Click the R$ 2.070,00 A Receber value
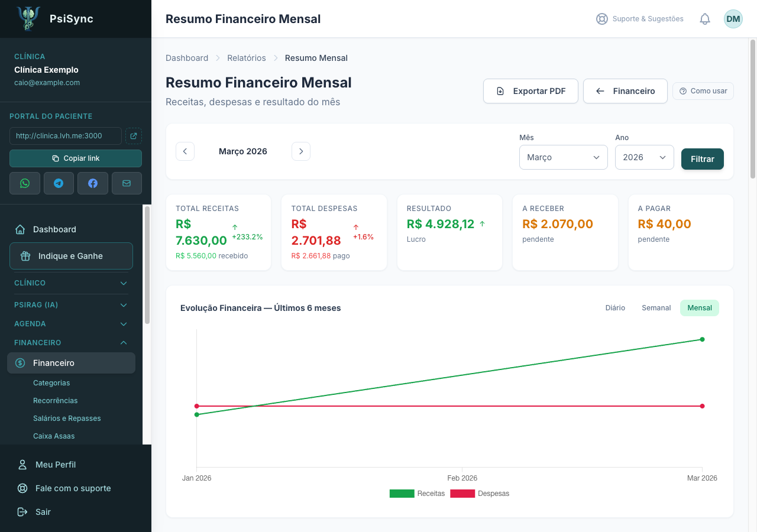 558,224
